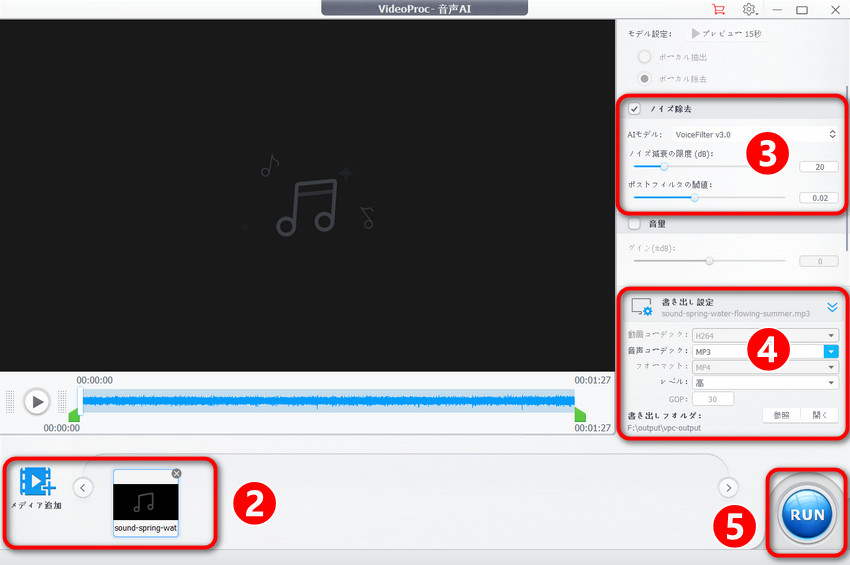
Task: Click the Add Media (メディア追加) icon
Action: tap(37, 481)
